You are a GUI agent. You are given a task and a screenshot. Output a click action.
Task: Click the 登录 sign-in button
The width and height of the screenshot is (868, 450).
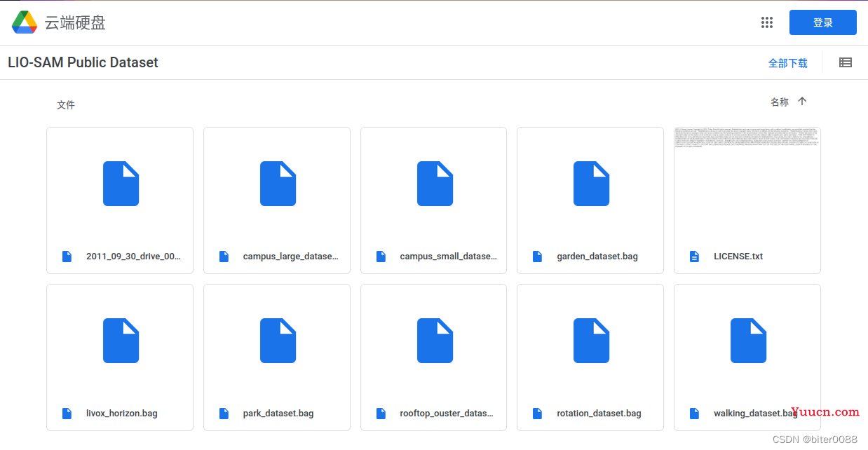click(x=823, y=22)
